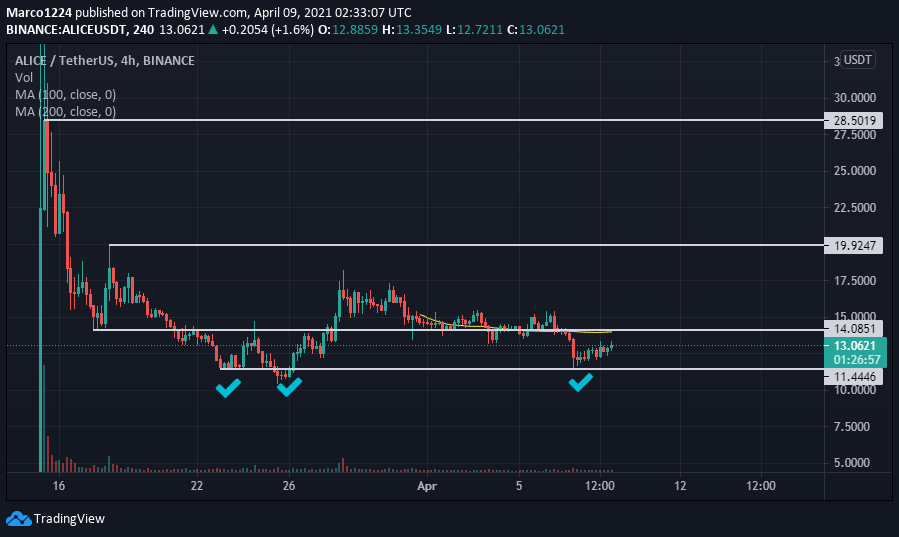
Task: Click the 01:26:57 candle countdown timer
Action: [x=856, y=360]
